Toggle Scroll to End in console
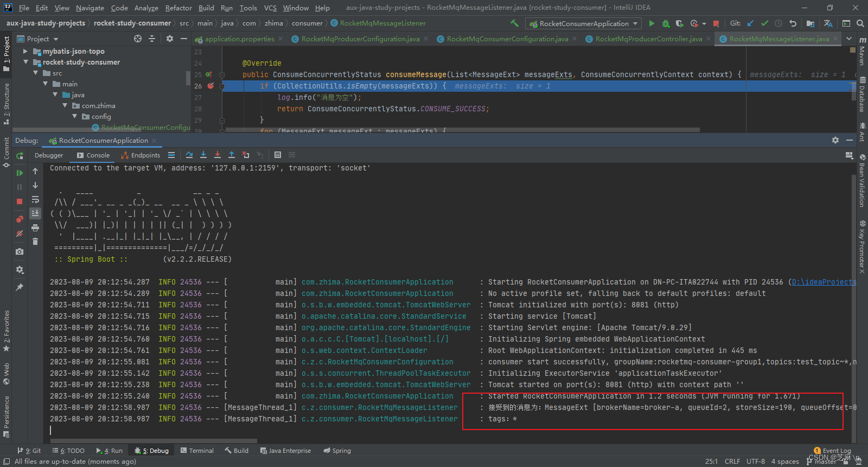Viewport: 868px width, 467px height. coord(35,213)
